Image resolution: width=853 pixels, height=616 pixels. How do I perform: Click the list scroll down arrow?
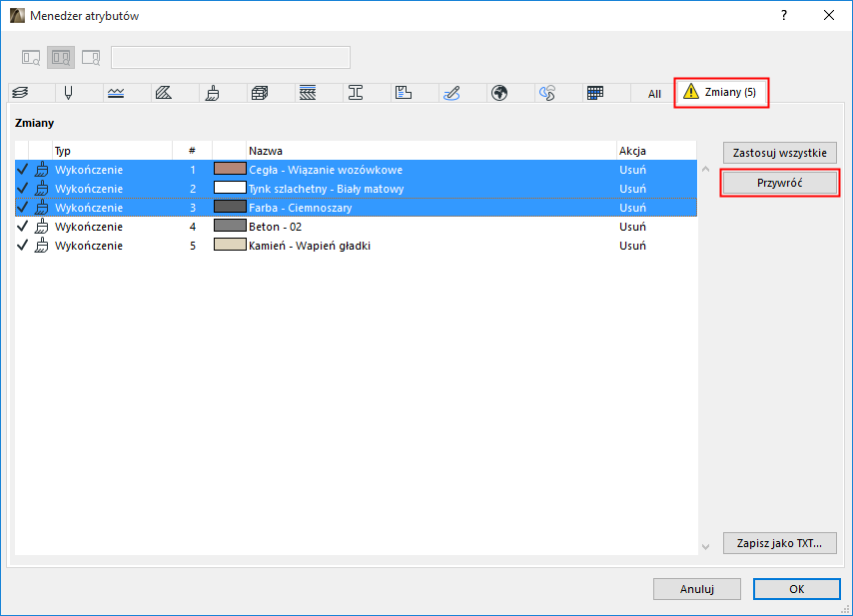(705, 547)
